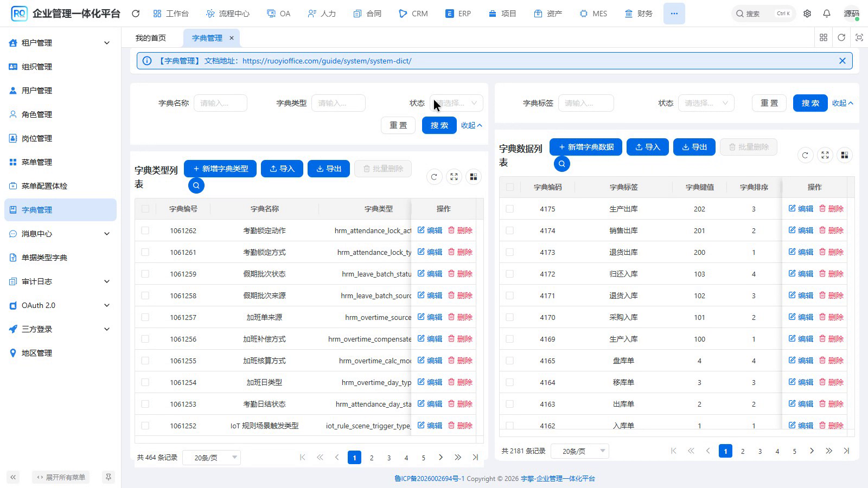Collapse the left sidebar menu
Screen dimensions: 868x488
[13, 477]
